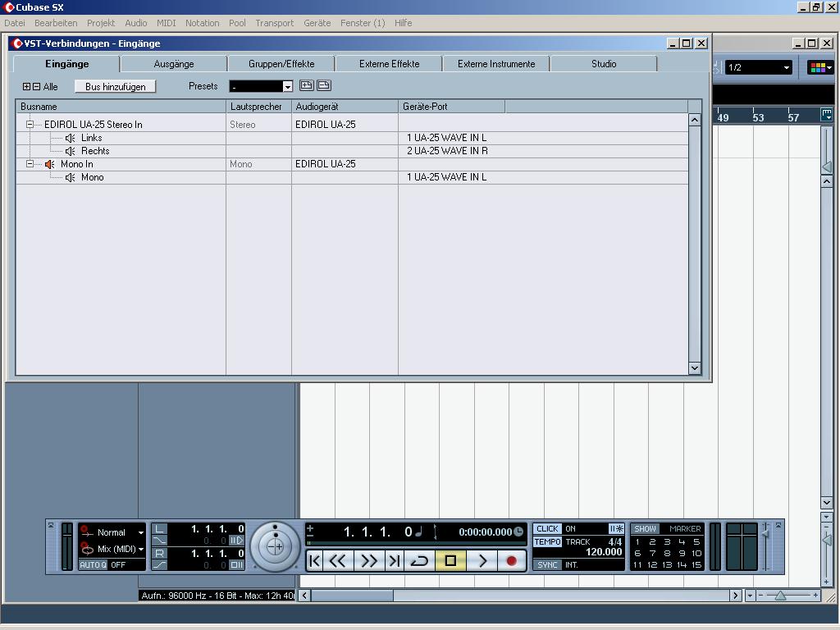Open the Datei menu
Screen dimensions: 840x630
15,23
